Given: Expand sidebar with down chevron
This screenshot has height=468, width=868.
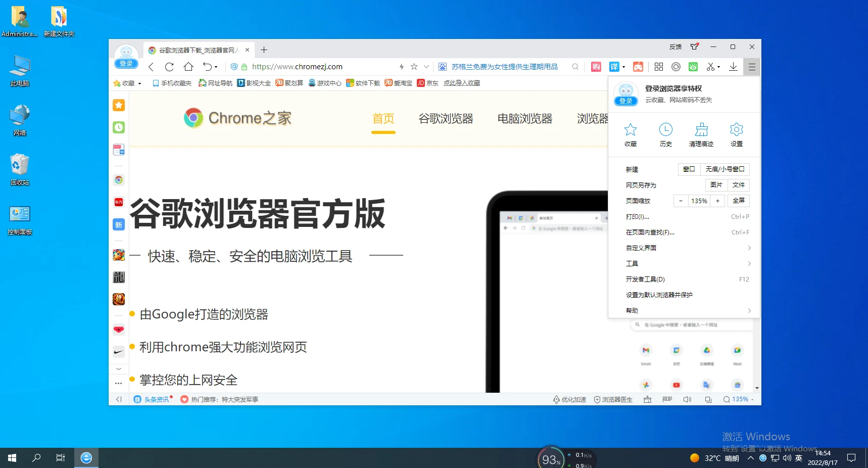Looking at the screenshot, I should 119,369.
